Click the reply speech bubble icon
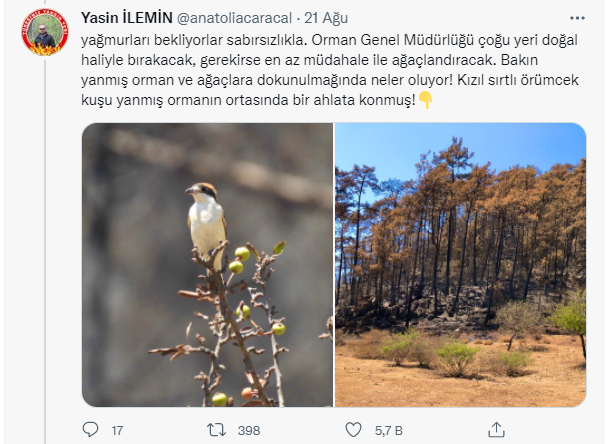Image resolution: width=607 pixels, height=444 pixels. click(91, 430)
